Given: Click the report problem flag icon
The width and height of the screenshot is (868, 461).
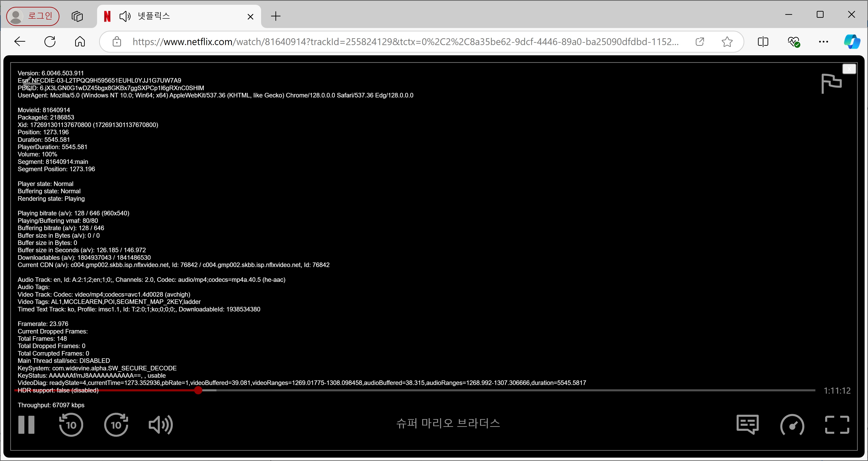Looking at the screenshot, I should 831,84.
